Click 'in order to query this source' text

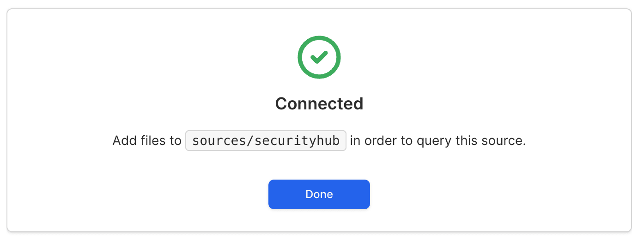pyautogui.click(x=438, y=141)
